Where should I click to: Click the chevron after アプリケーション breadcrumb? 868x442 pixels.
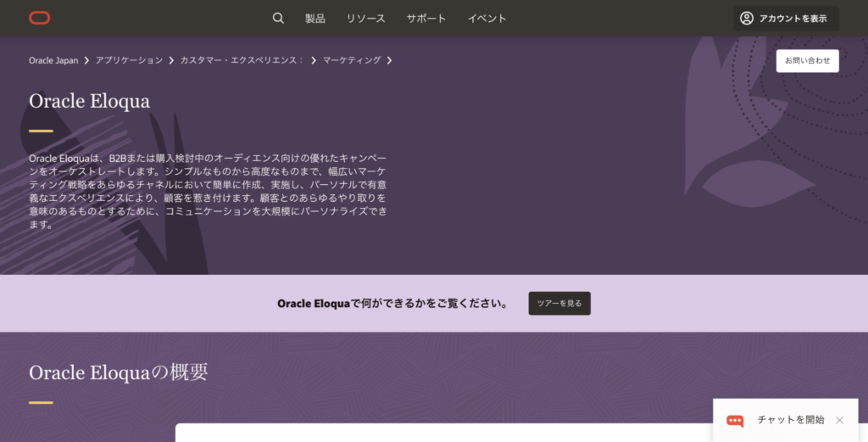point(171,60)
